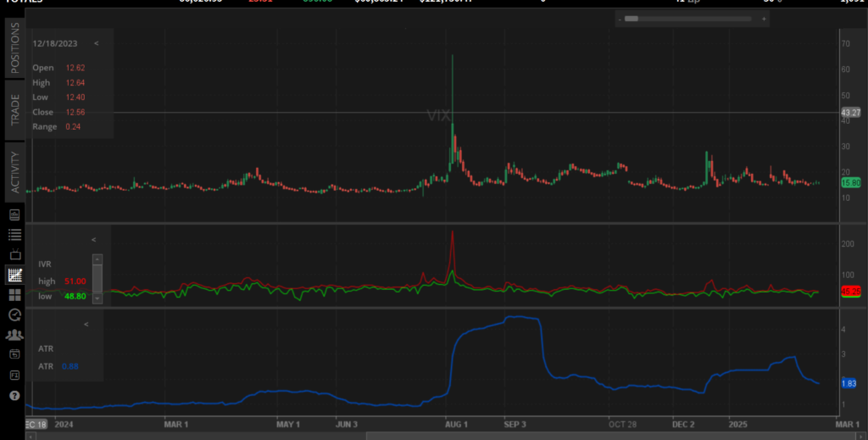Open the grid layout icon
The image size is (868, 440).
pyautogui.click(x=14, y=294)
